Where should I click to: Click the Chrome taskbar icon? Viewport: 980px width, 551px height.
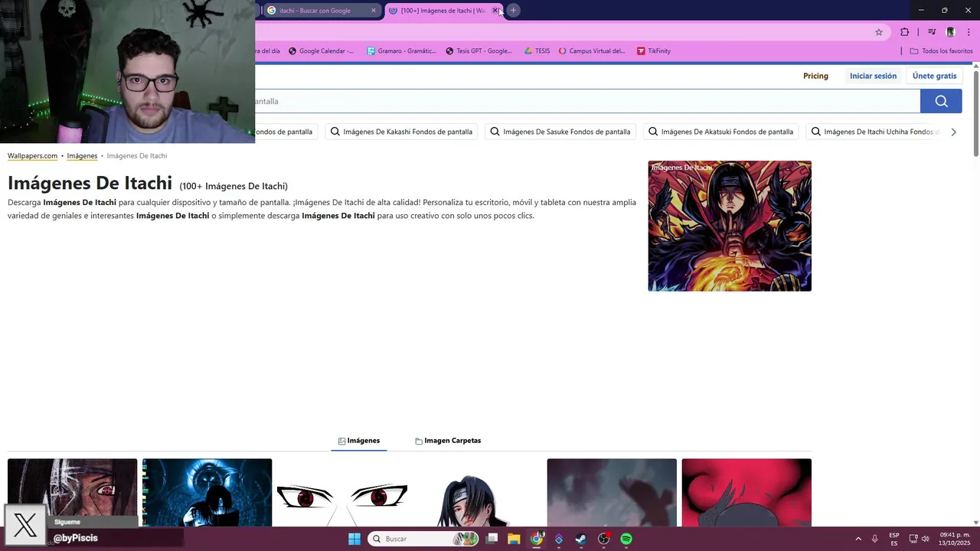click(537, 539)
